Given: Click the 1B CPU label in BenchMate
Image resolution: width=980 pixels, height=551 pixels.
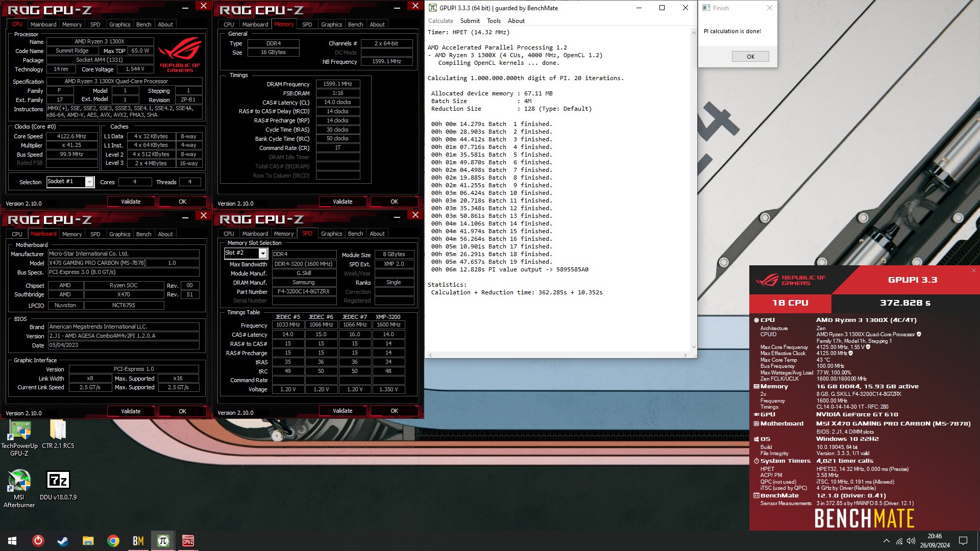Looking at the screenshot, I should [x=790, y=303].
